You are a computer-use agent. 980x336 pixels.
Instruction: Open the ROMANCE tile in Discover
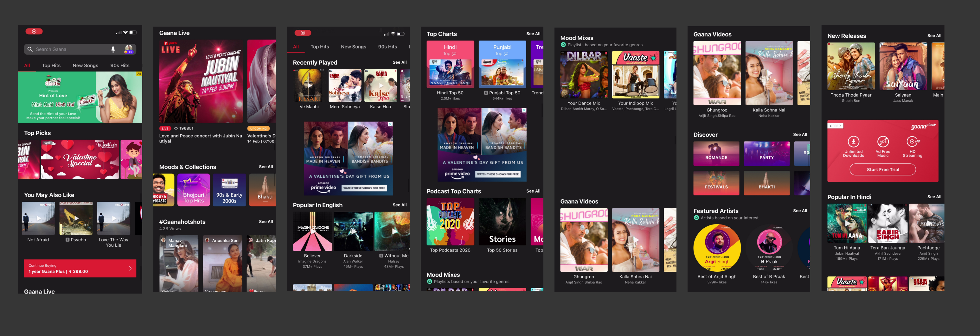716,154
